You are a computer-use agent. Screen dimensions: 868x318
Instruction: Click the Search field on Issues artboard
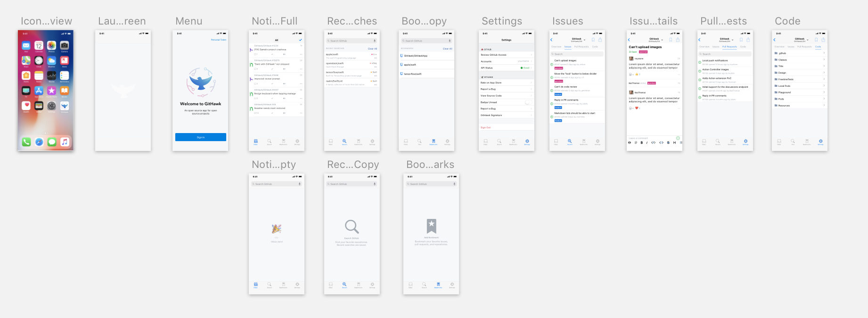tap(577, 54)
